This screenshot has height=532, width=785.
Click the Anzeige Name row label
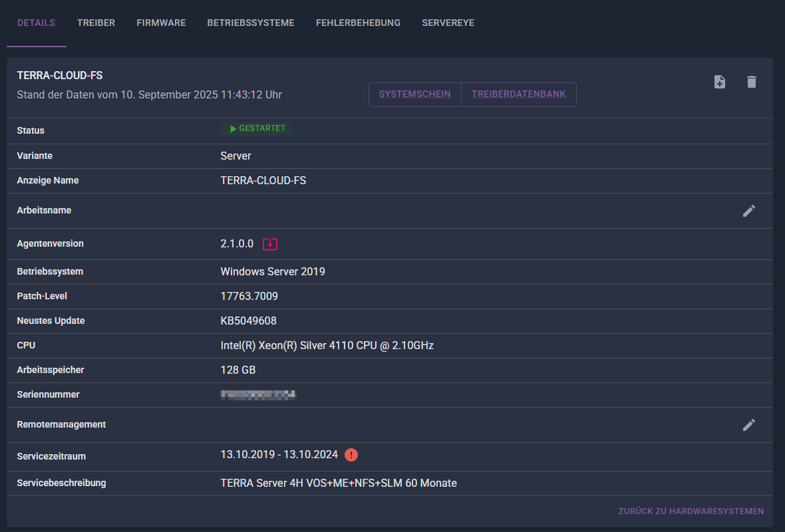point(47,180)
